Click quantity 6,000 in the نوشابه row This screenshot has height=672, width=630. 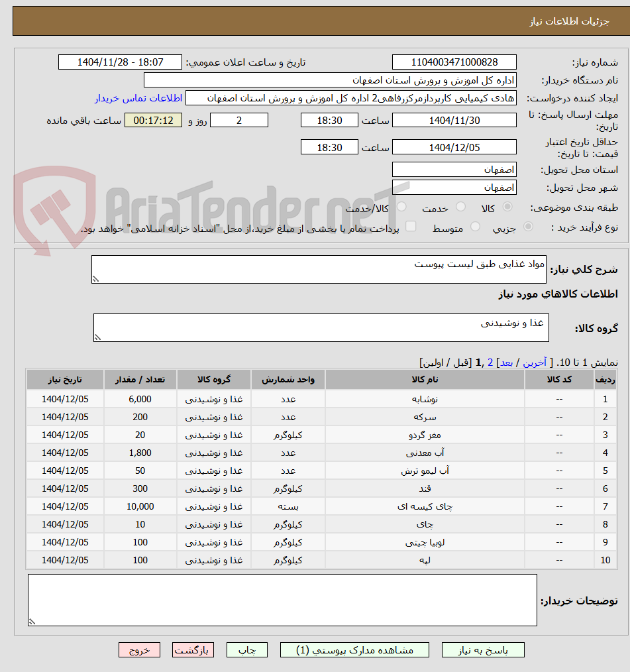click(x=140, y=399)
